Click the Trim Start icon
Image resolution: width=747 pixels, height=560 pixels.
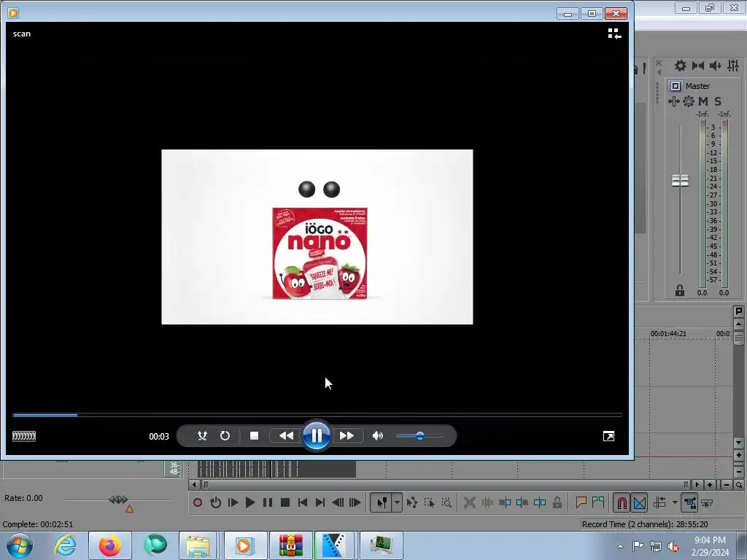pyautogui.click(x=505, y=502)
